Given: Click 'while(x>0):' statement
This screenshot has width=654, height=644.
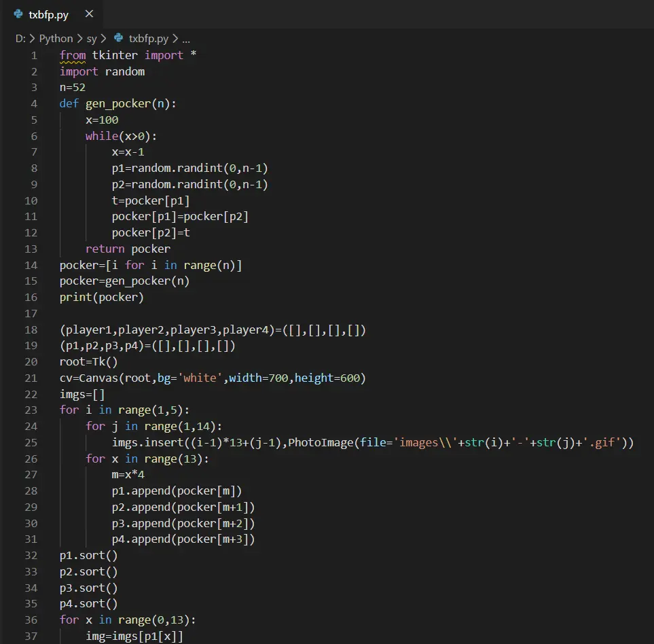Looking at the screenshot, I should pos(122,137).
